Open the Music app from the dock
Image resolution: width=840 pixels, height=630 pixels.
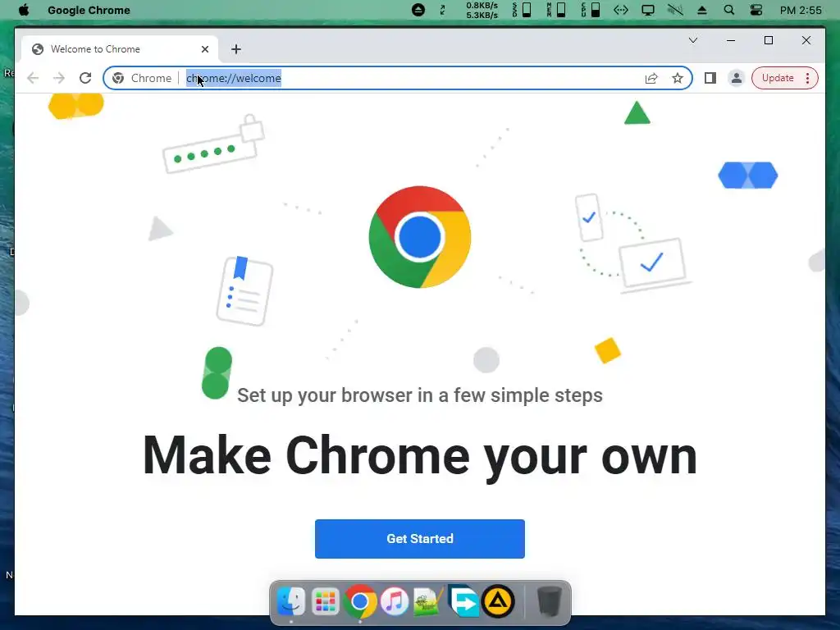[x=395, y=601]
